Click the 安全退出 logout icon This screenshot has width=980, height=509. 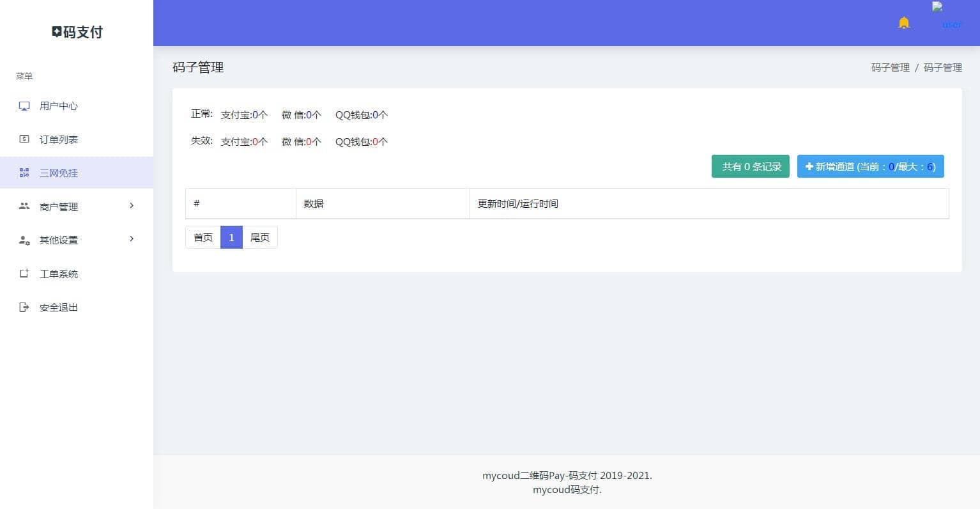pos(24,308)
